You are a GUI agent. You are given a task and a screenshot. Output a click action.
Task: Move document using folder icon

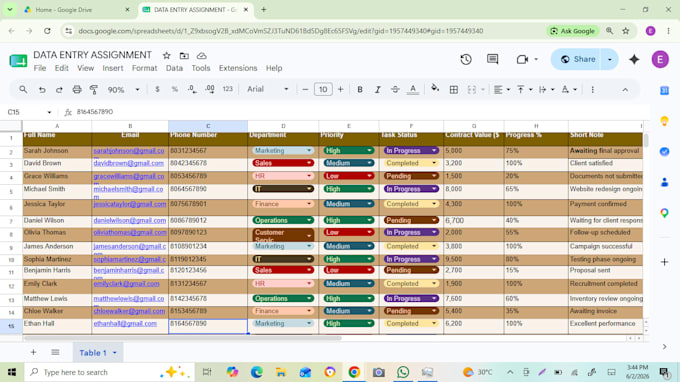(x=184, y=56)
